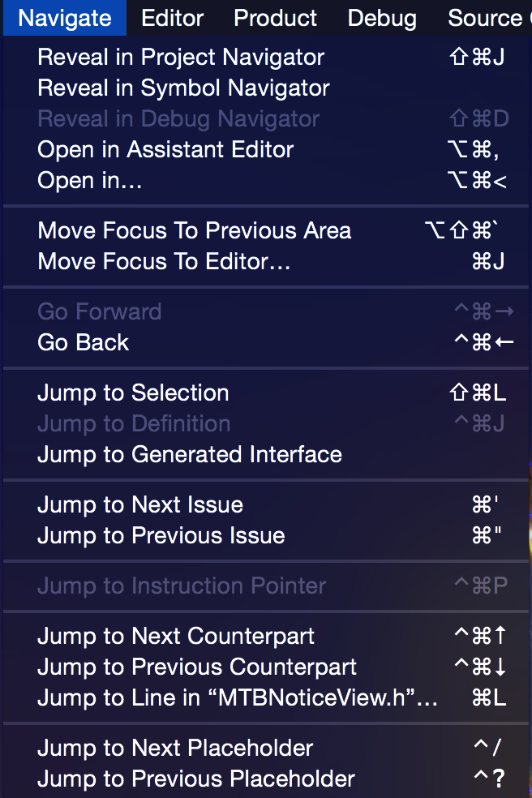Open the Debug menu

click(382, 18)
